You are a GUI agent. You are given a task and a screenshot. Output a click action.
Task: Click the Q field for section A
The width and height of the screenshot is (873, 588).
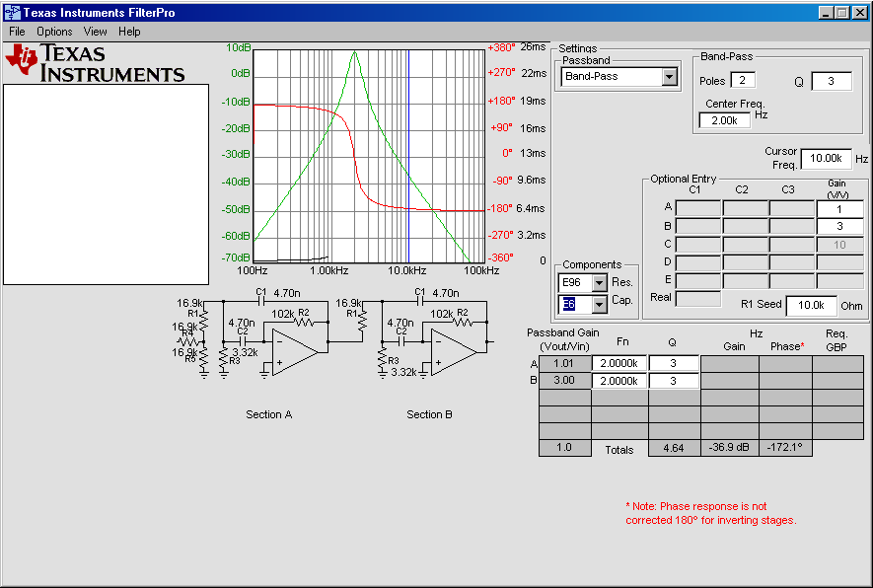click(x=674, y=363)
